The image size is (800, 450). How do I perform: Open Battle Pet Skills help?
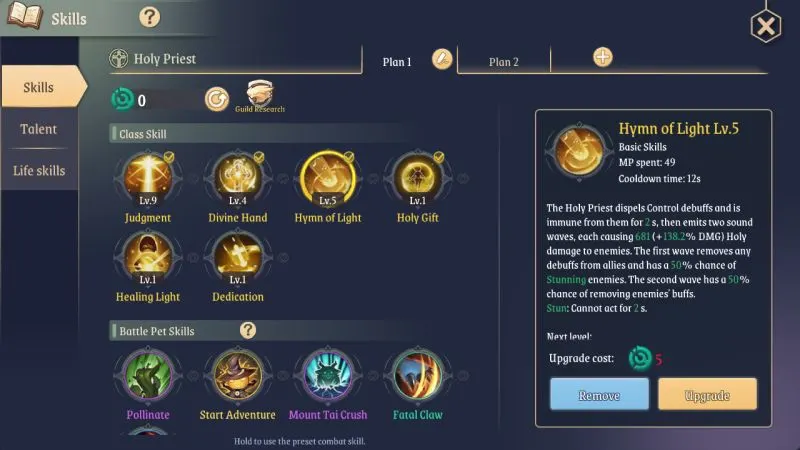click(x=248, y=330)
